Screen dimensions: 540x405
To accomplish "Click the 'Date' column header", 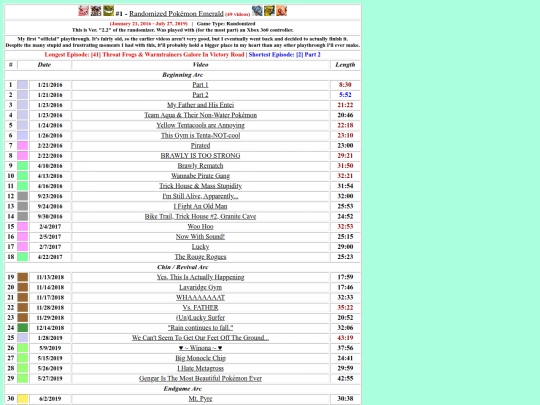I will coord(44,65).
